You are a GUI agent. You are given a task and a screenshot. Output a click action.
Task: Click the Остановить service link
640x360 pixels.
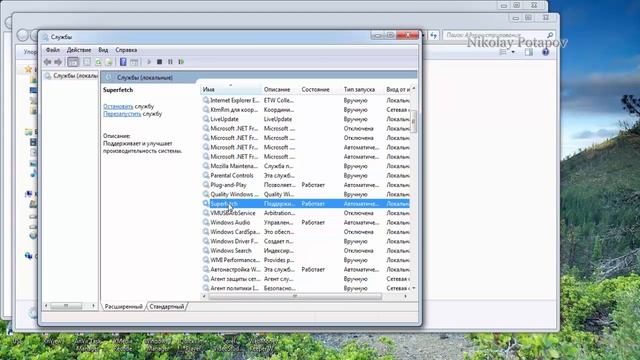tap(118, 106)
